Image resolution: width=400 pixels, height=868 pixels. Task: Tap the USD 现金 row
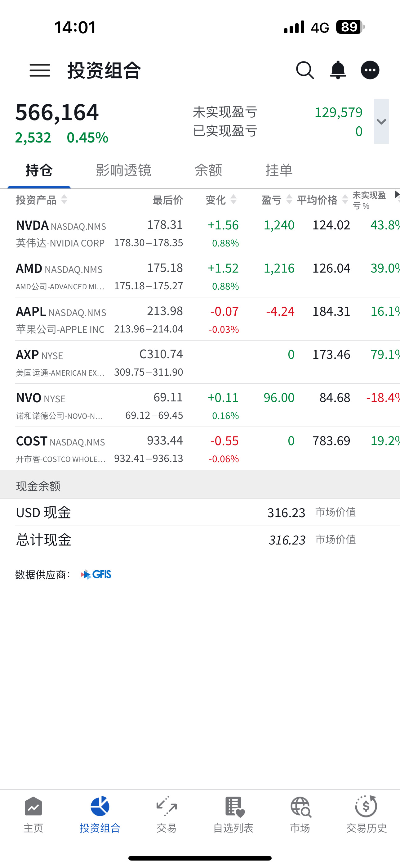pyautogui.click(x=200, y=513)
